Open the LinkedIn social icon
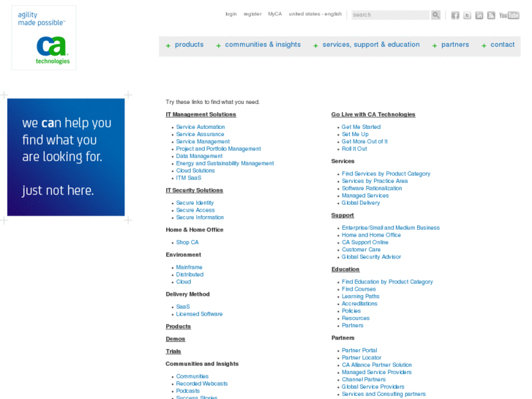Viewport: 532px width, 399px height. [479, 15]
